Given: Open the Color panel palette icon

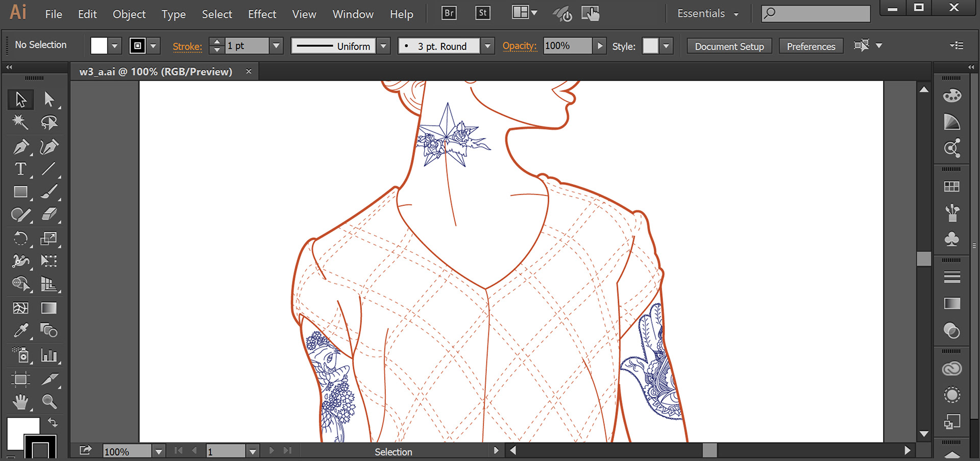Looking at the screenshot, I should (952, 95).
